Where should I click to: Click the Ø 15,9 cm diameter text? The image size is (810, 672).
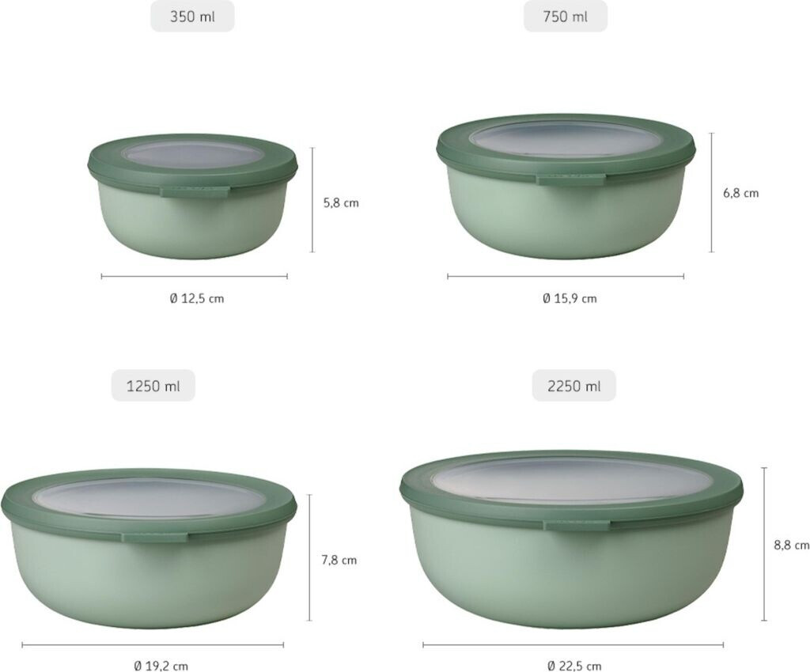[570, 298]
